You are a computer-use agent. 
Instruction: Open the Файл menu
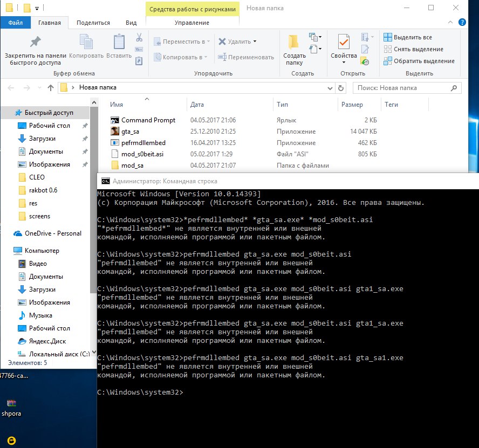pos(16,23)
